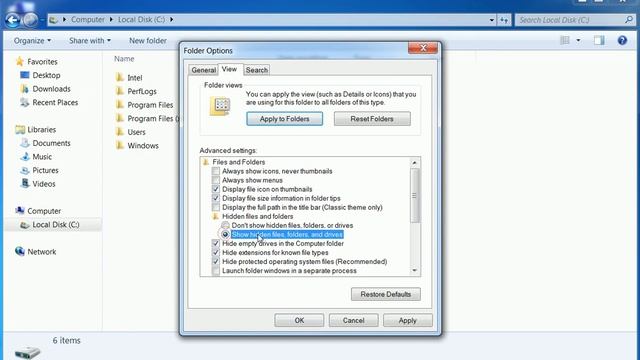Screen dimensions: 640x360
Task: Close the Folder Options dialog
Action: 423,48
